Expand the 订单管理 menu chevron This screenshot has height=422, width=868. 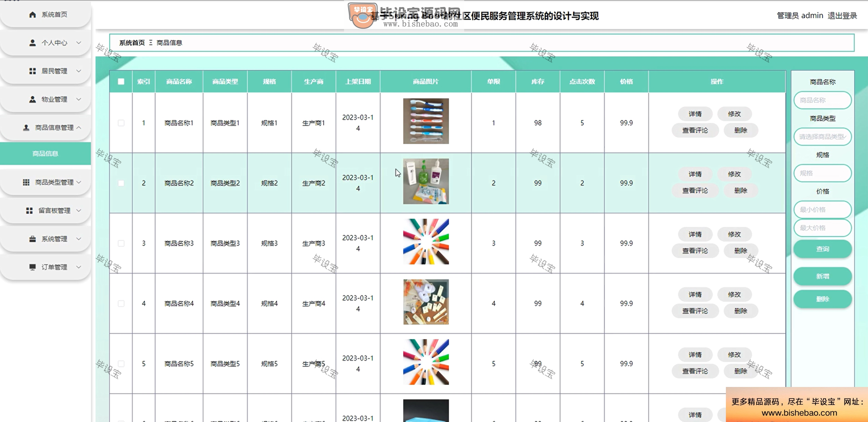pos(78,267)
